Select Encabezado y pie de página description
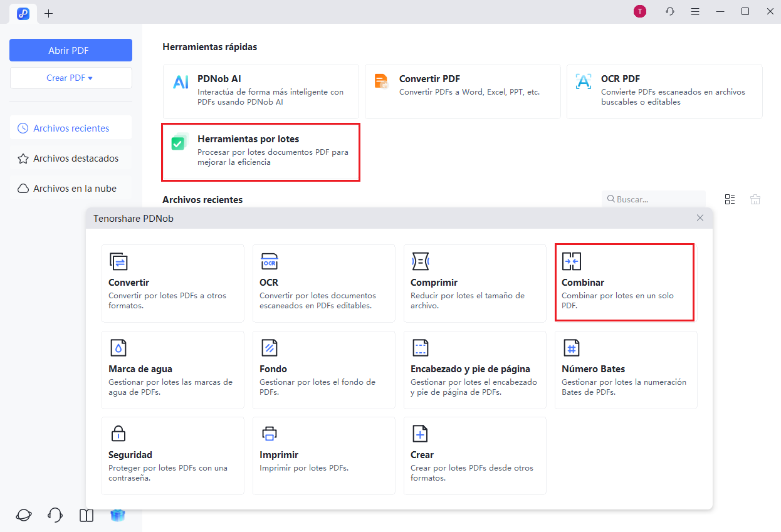This screenshot has width=781, height=532. 474,387
